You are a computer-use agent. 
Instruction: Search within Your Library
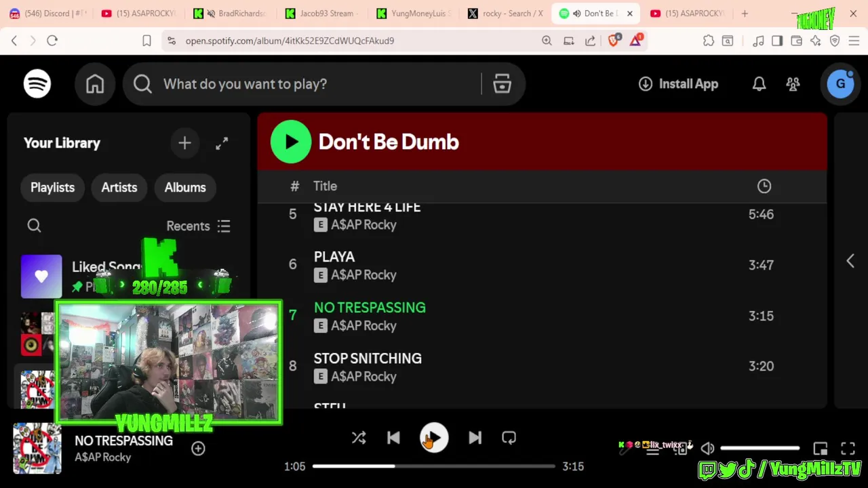coord(34,226)
